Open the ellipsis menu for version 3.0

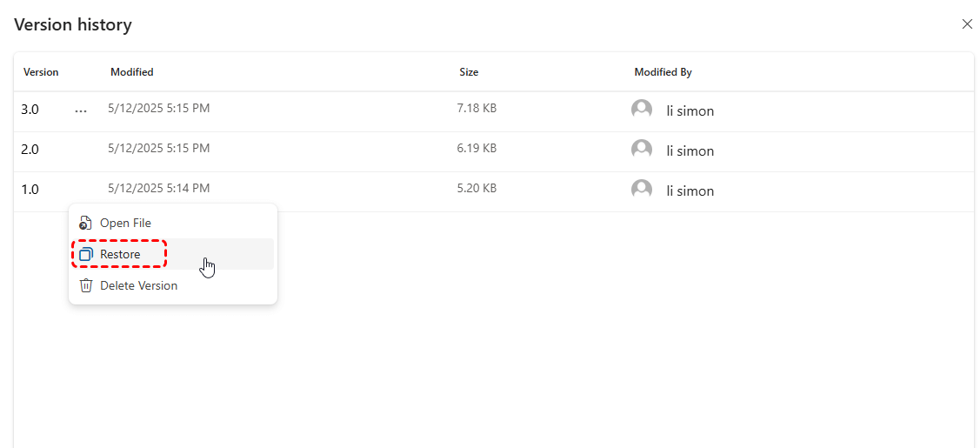81,110
